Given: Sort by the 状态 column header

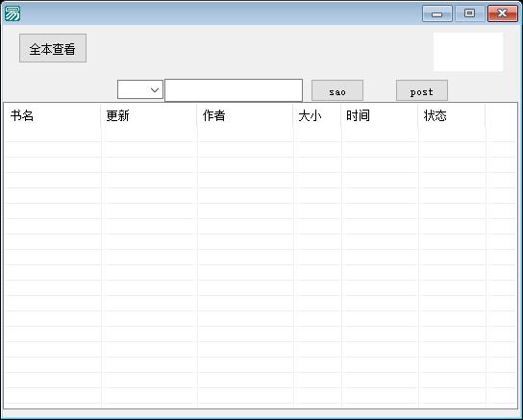Looking at the screenshot, I should coord(452,115).
